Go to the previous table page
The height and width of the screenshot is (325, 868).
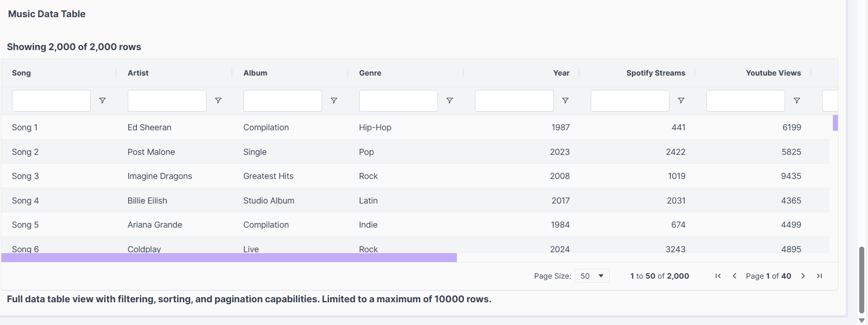tap(734, 276)
